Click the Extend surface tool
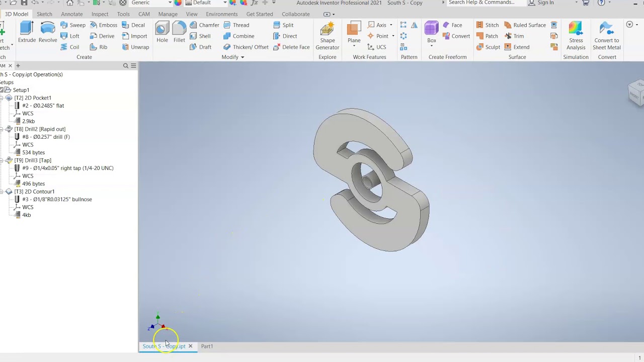This screenshot has height=362, width=644. point(516,47)
